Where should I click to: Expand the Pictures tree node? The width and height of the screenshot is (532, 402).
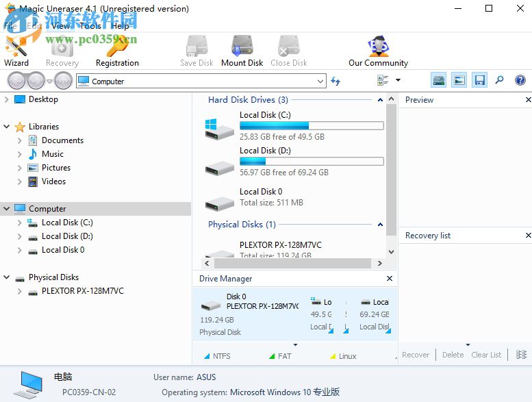pos(19,168)
